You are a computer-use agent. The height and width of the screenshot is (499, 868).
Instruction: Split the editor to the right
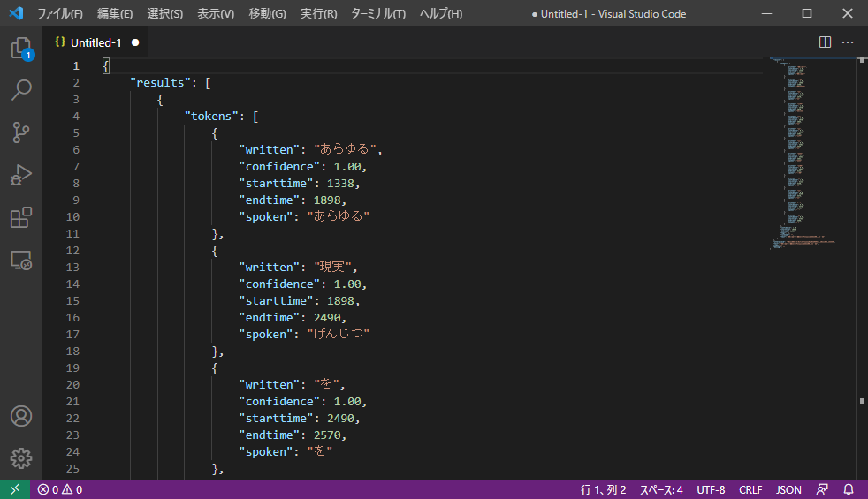825,42
